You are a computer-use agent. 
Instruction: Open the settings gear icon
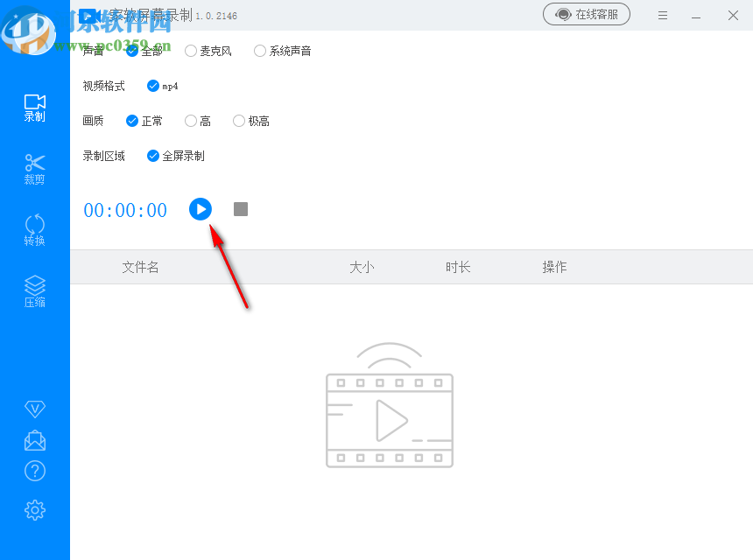pos(34,510)
